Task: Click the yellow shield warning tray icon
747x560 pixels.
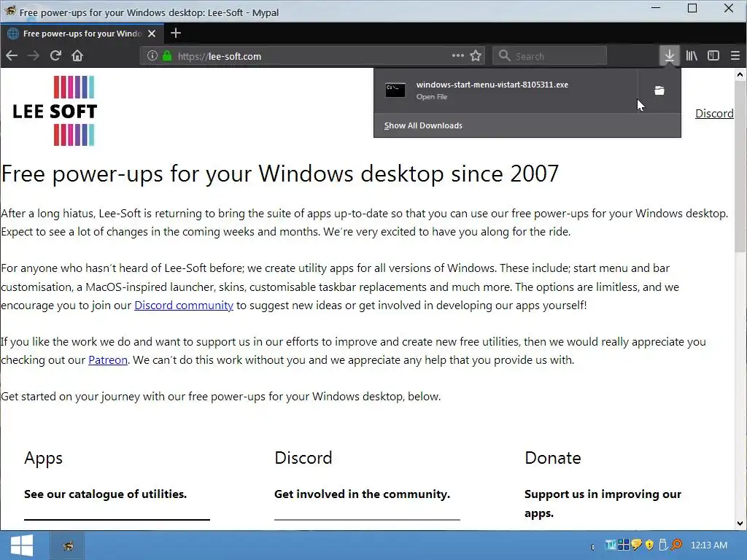Action: [x=649, y=545]
